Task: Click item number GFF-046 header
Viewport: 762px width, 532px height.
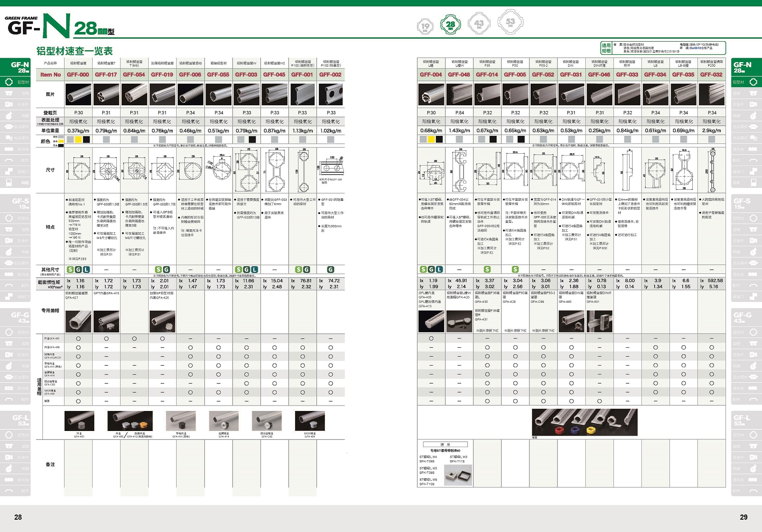Action: coord(599,75)
